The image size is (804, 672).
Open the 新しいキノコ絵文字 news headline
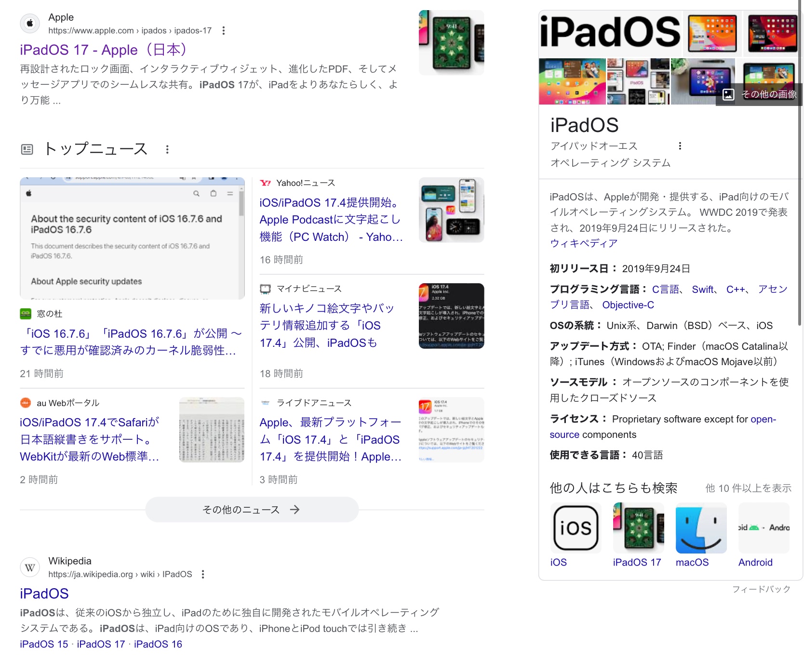pyautogui.click(x=327, y=326)
